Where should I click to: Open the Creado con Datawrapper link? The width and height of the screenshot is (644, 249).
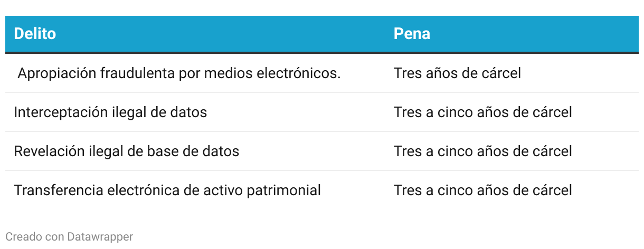pyautogui.click(x=69, y=237)
